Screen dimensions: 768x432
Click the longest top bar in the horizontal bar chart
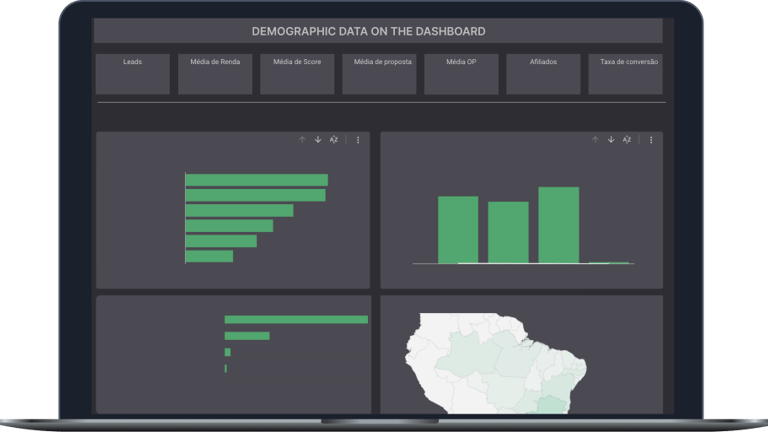(257, 180)
